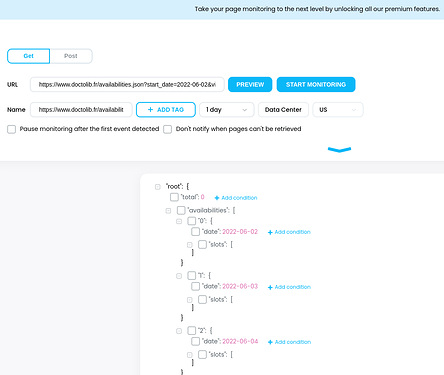Image resolution: width=444 pixels, height=375 pixels.
Task: Click the Data Center label box
Action: pyautogui.click(x=283, y=110)
